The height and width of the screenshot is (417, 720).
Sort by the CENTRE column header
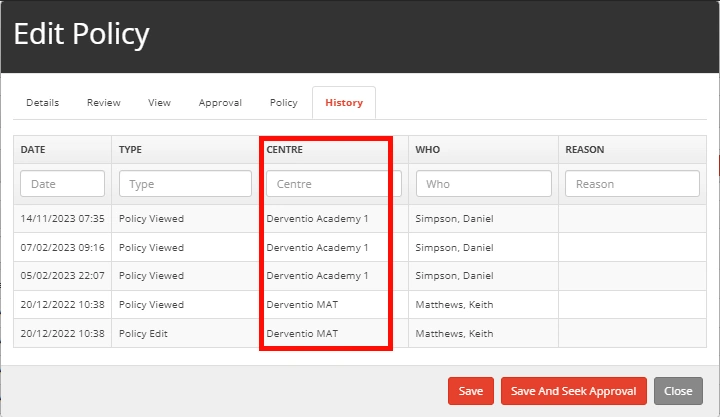point(284,150)
